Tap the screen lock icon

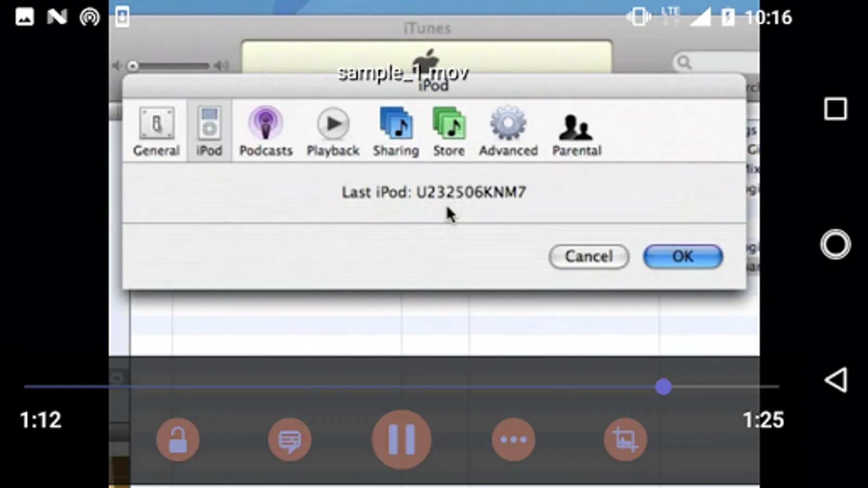[178, 440]
